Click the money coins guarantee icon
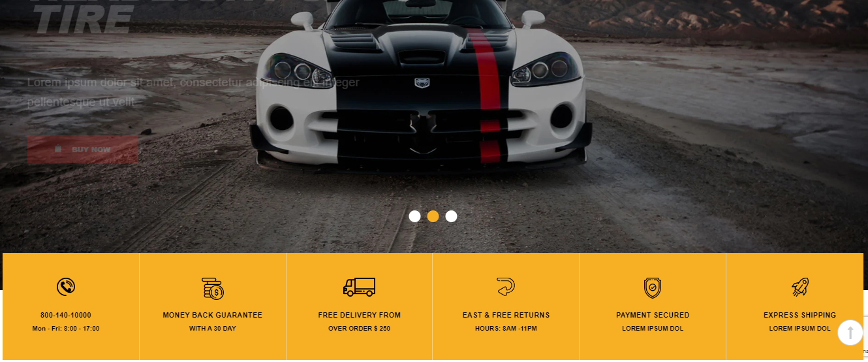 click(213, 288)
